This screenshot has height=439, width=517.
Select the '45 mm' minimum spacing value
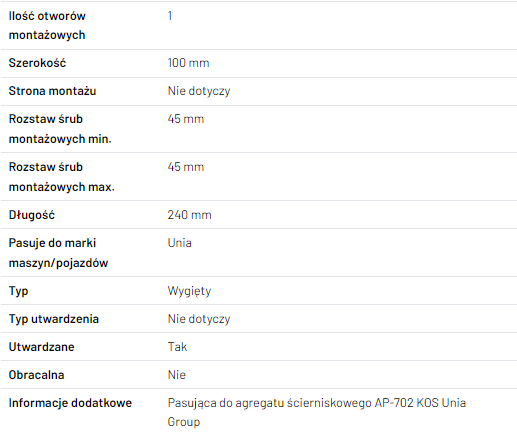coord(186,119)
